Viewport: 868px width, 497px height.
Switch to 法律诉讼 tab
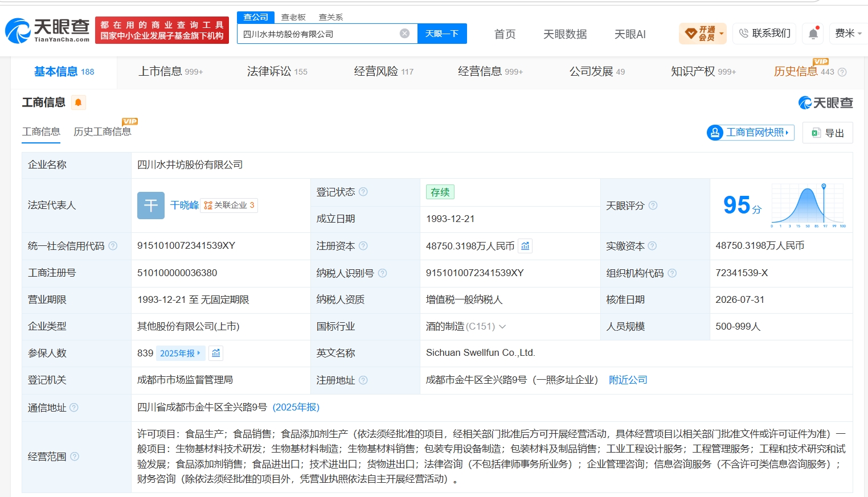(277, 72)
